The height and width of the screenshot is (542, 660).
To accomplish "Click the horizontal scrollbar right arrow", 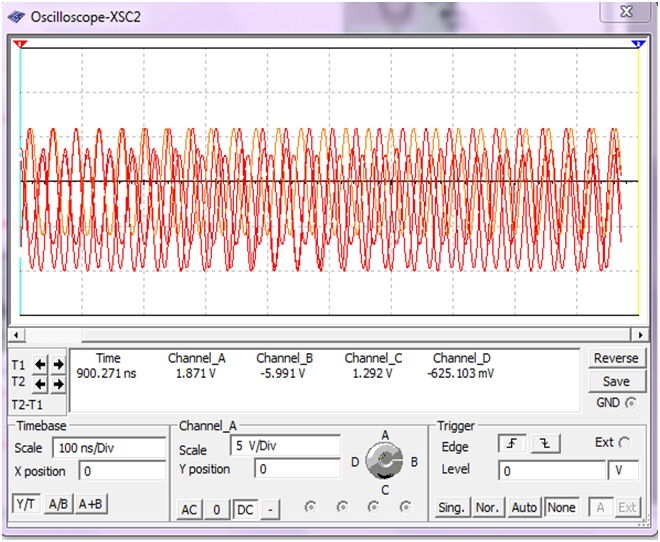I will click(x=640, y=333).
